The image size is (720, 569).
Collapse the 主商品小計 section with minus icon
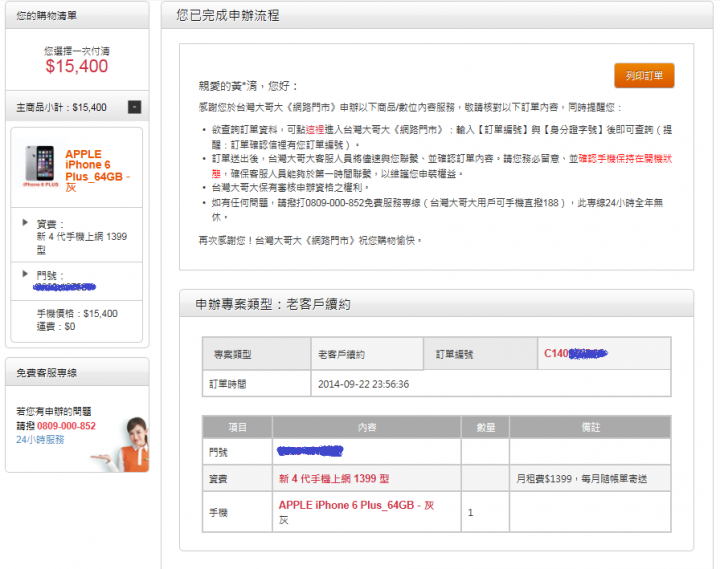[x=134, y=107]
